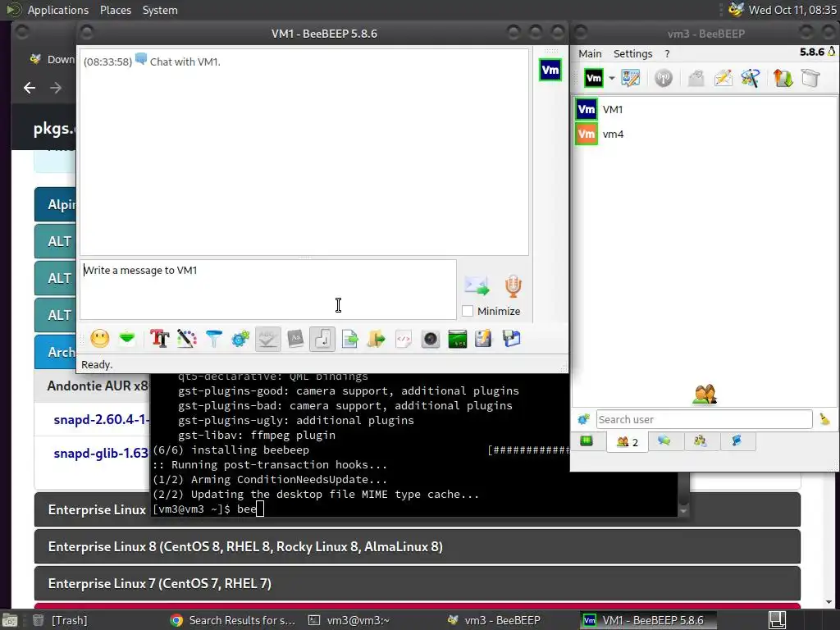
Task: Click own Vm status avatar button
Action: click(x=594, y=78)
